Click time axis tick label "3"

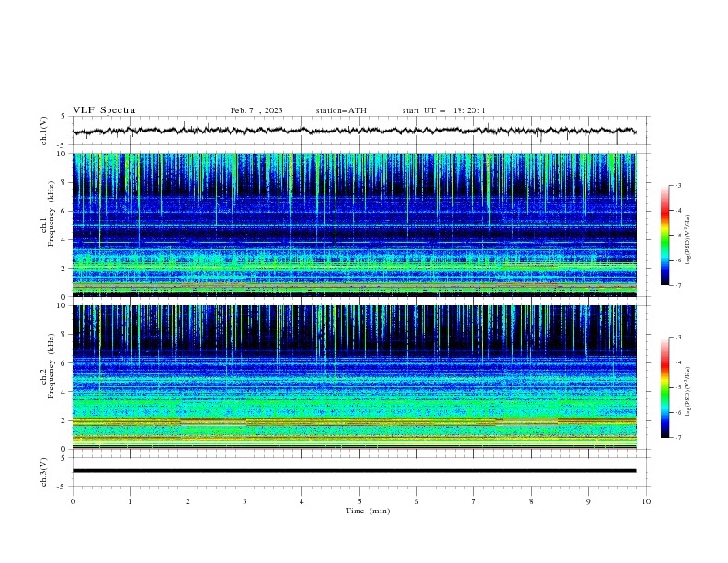coord(245,501)
